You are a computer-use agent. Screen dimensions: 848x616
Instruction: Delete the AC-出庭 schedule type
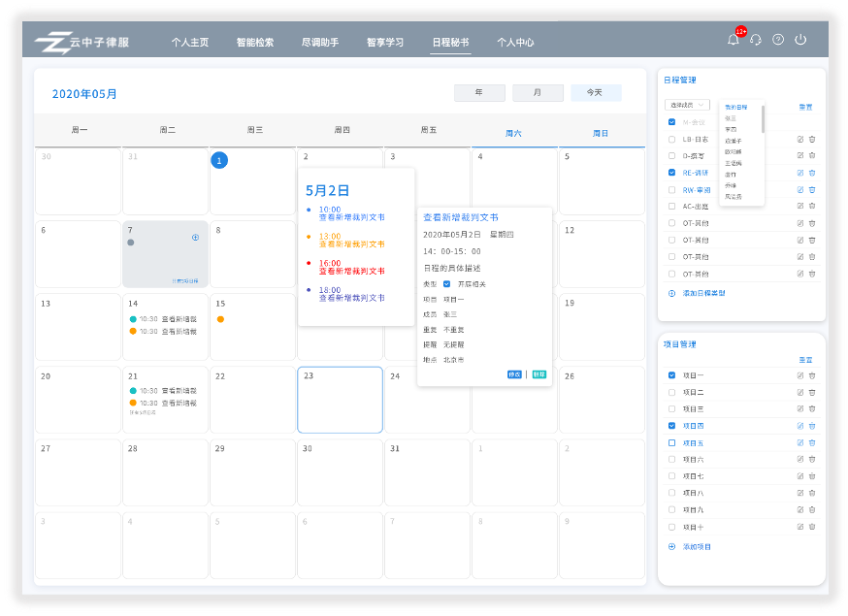[x=812, y=206]
